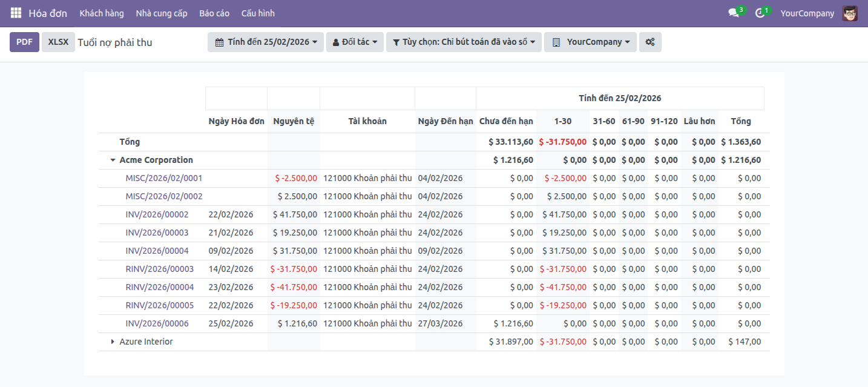Open invoice INV/2026/00002 line
This screenshot has width=868, height=387.
(157, 215)
